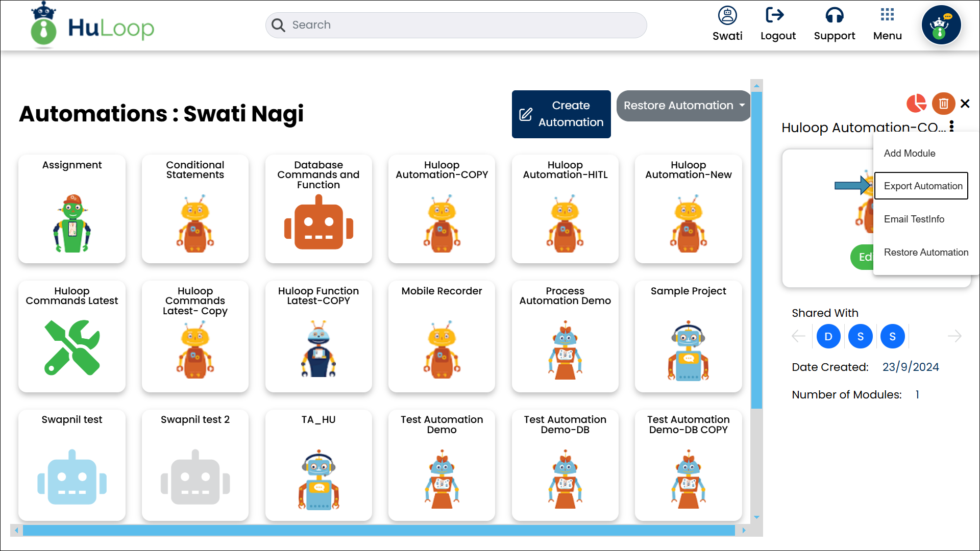Open the Menu grid icon
Screen dimensions: 980x551
click(x=888, y=14)
